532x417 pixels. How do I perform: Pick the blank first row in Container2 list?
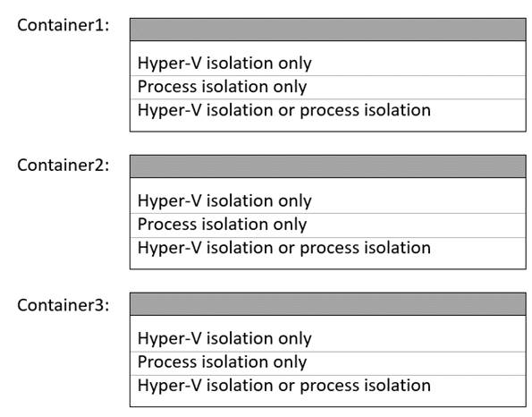click(328, 183)
